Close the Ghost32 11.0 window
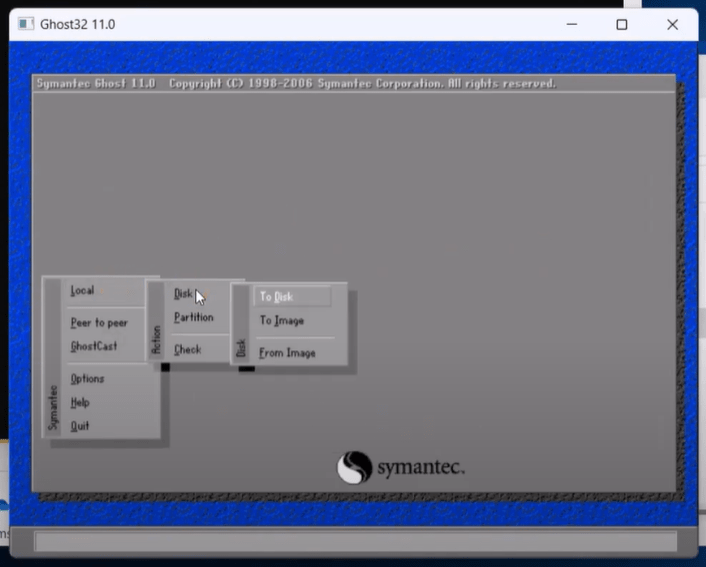706x567 pixels. (x=673, y=24)
